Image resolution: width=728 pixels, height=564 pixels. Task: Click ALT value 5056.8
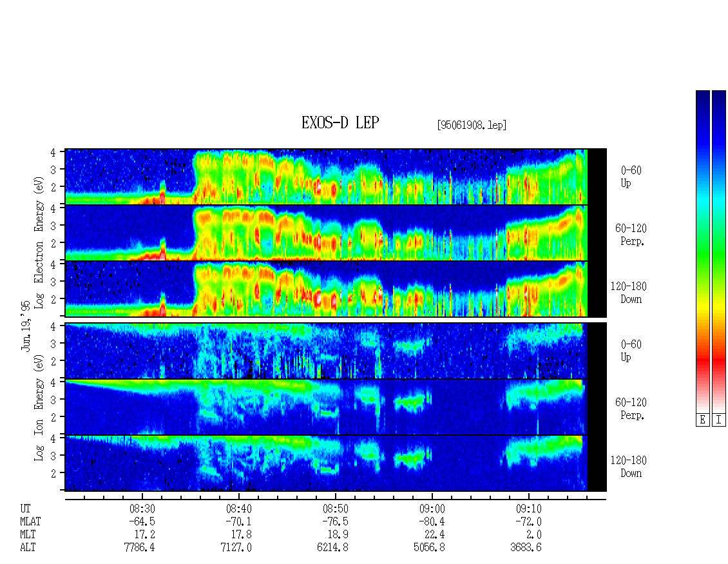pyautogui.click(x=429, y=548)
